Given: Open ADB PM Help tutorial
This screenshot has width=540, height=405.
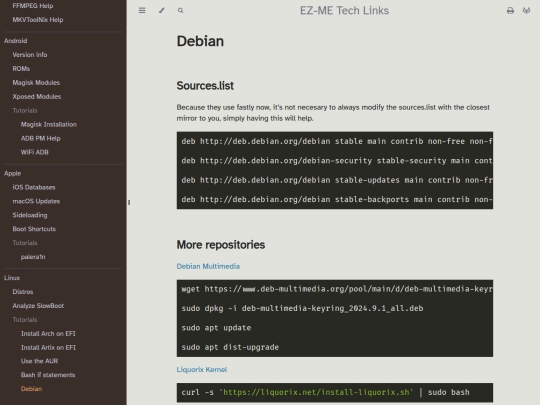Looking at the screenshot, I should [41, 138].
